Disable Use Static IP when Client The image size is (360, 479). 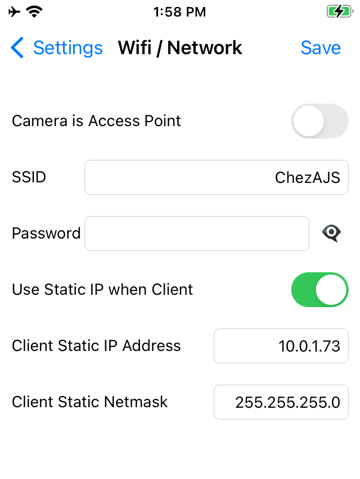click(320, 290)
